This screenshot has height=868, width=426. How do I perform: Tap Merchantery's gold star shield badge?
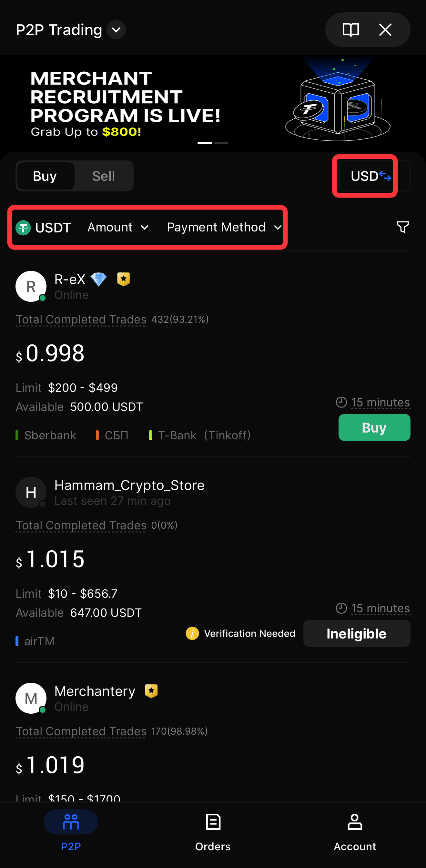(x=151, y=691)
